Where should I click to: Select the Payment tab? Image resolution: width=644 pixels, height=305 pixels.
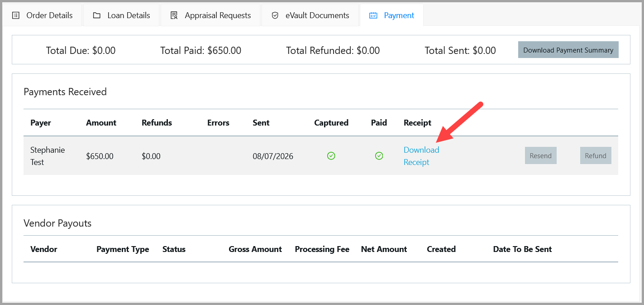[x=391, y=15]
